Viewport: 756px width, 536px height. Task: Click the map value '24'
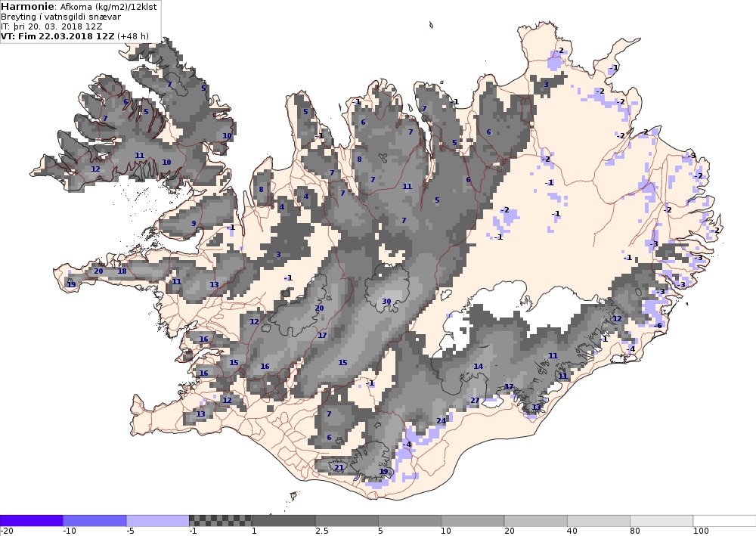(442, 421)
